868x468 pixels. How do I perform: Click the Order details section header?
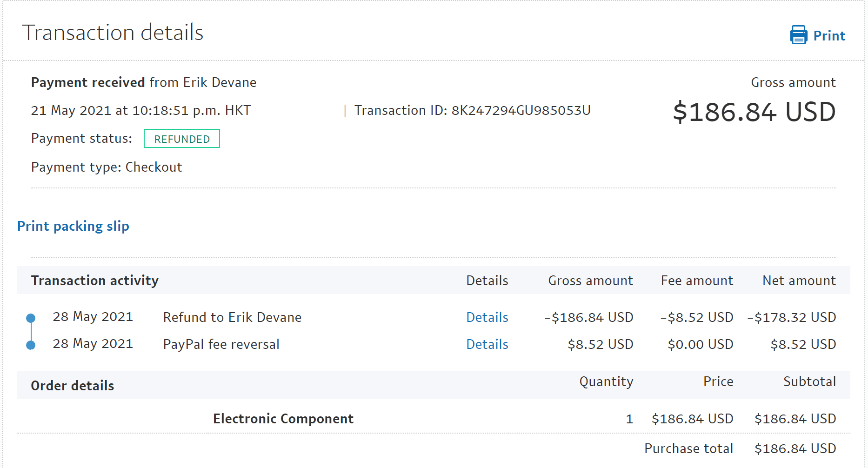point(73,386)
